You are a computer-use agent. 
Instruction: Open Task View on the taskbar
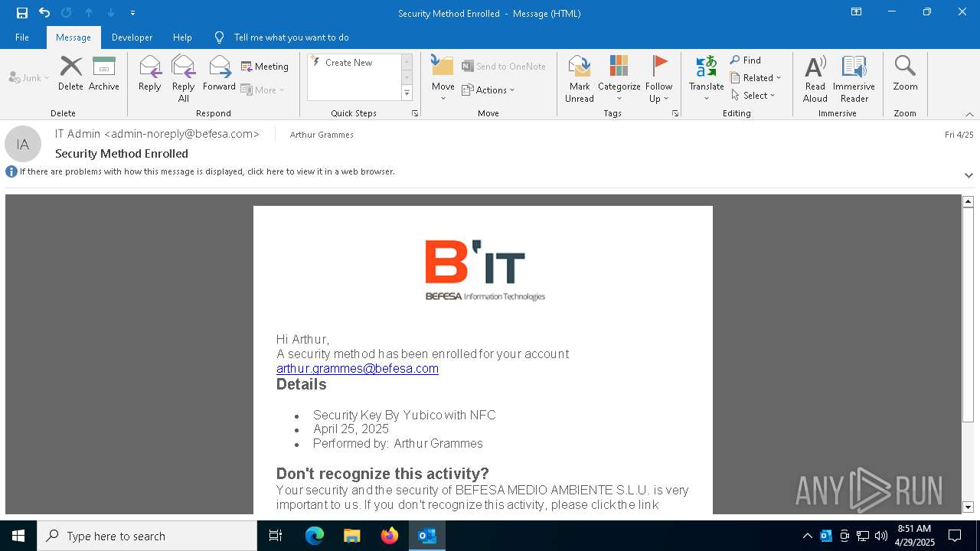[x=276, y=536]
